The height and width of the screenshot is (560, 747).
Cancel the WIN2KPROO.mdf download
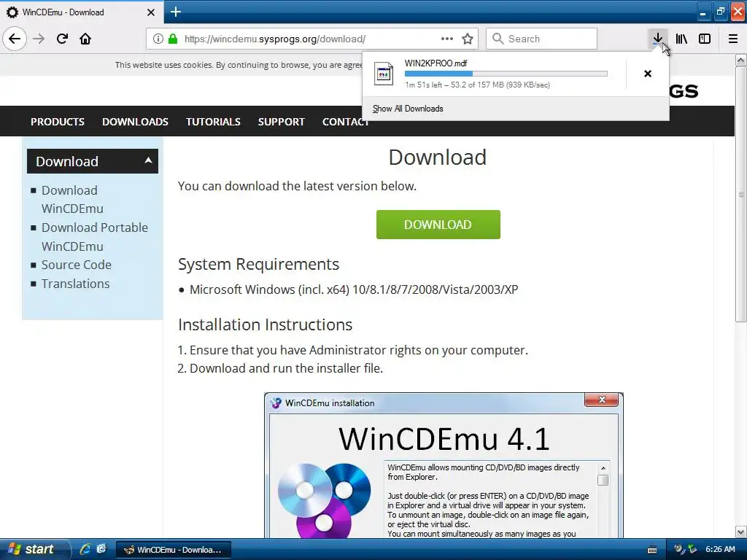point(648,74)
